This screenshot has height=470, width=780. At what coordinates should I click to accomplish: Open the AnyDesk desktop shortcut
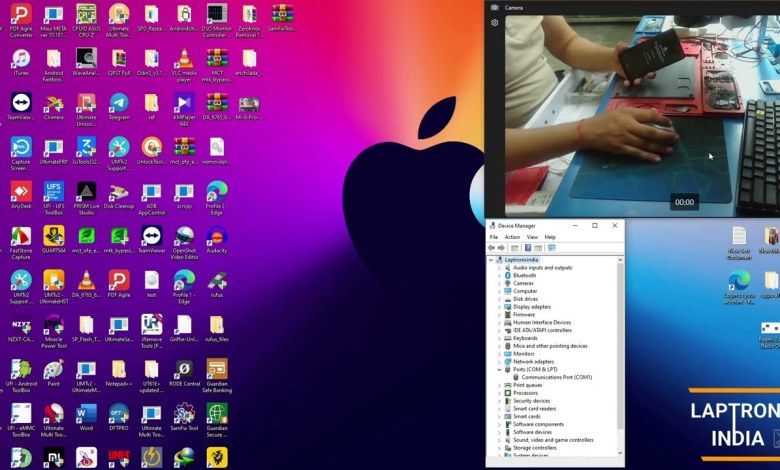click(x=21, y=195)
